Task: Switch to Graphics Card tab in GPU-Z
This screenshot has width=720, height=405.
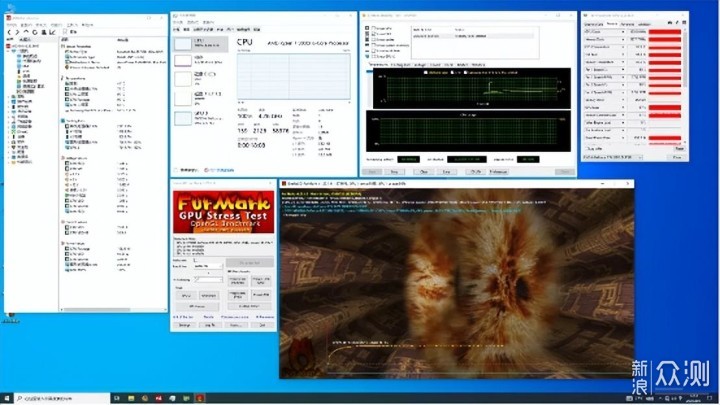Action: pyautogui.click(x=594, y=24)
